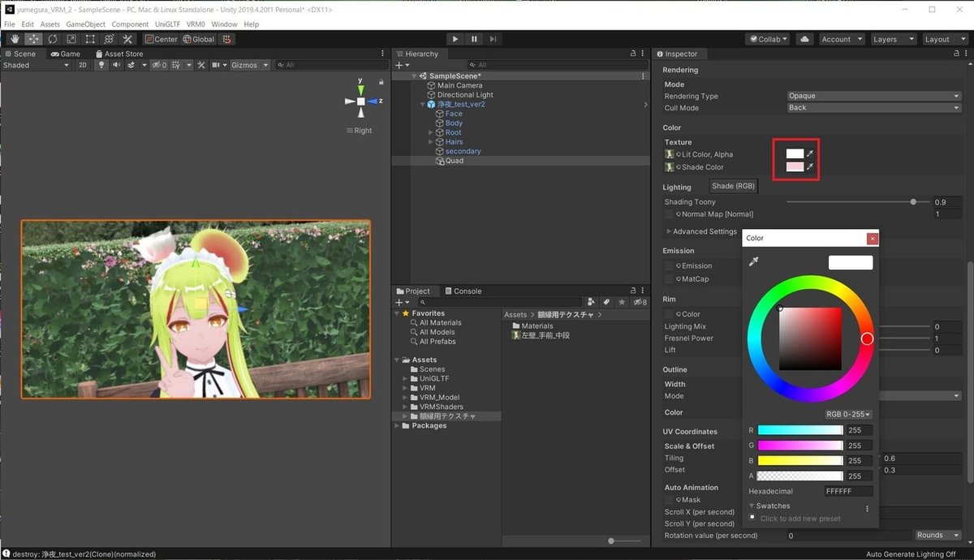Lock the Hierarchy panel

(x=632, y=54)
